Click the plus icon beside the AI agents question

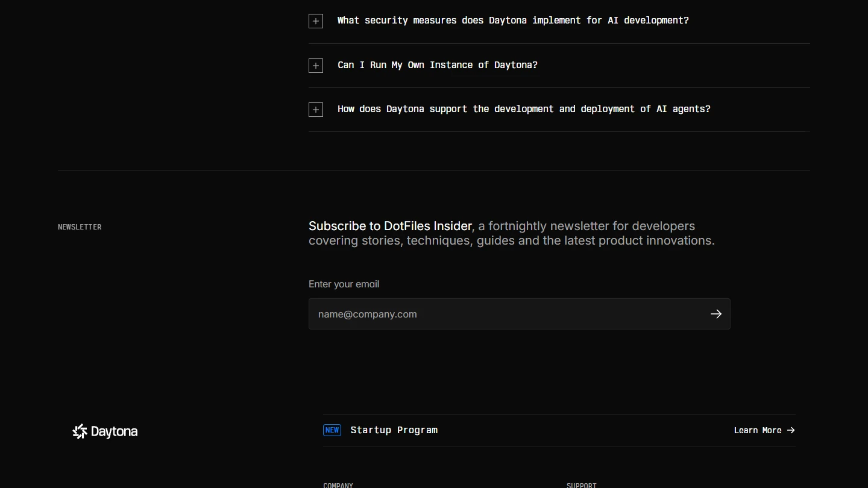(x=316, y=110)
